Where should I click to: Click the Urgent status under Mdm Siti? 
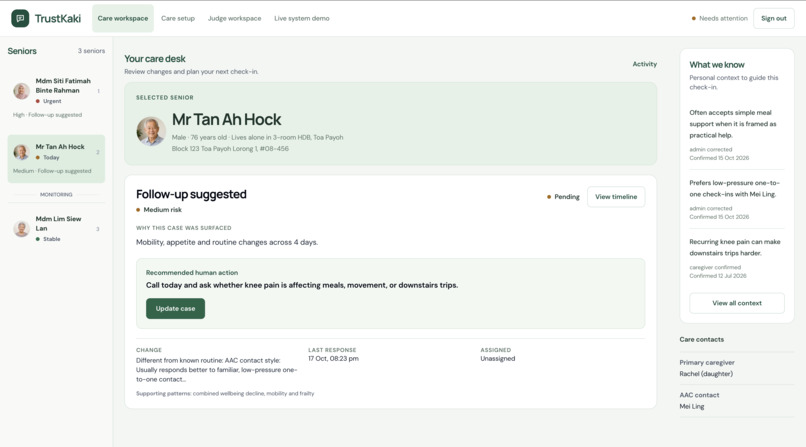click(49, 101)
